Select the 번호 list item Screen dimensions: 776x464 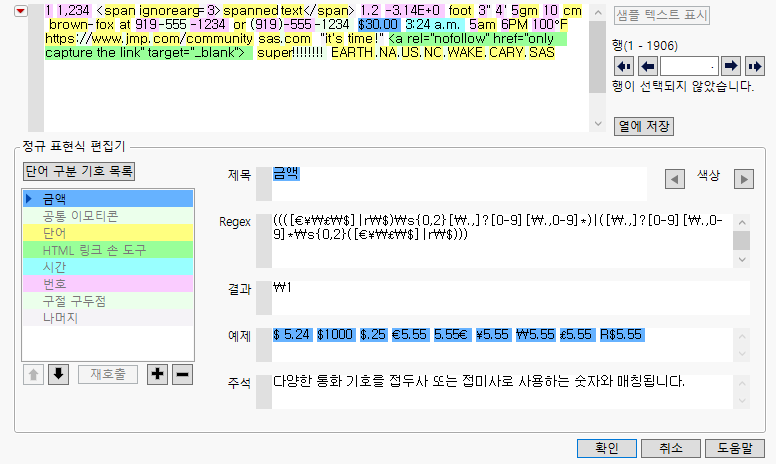pyautogui.click(x=108, y=283)
